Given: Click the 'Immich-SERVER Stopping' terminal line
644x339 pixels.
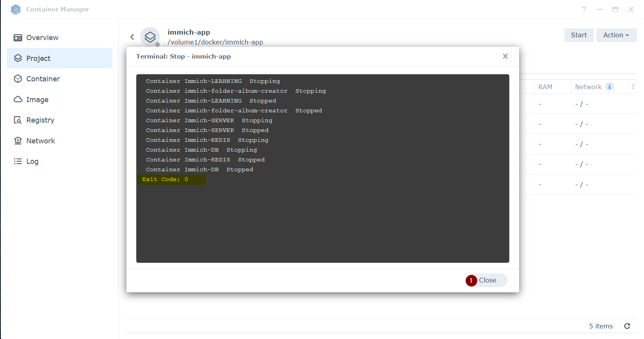Looking at the screenshot, I should [209, 121].
